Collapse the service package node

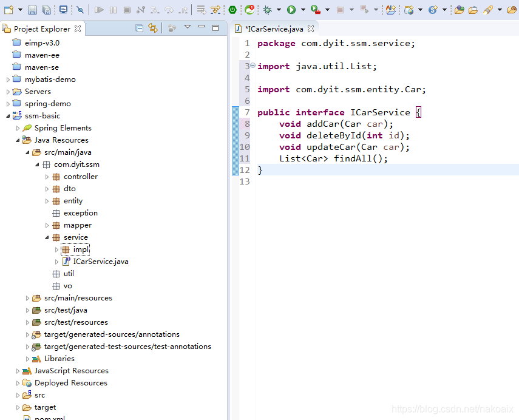(47, 237)
